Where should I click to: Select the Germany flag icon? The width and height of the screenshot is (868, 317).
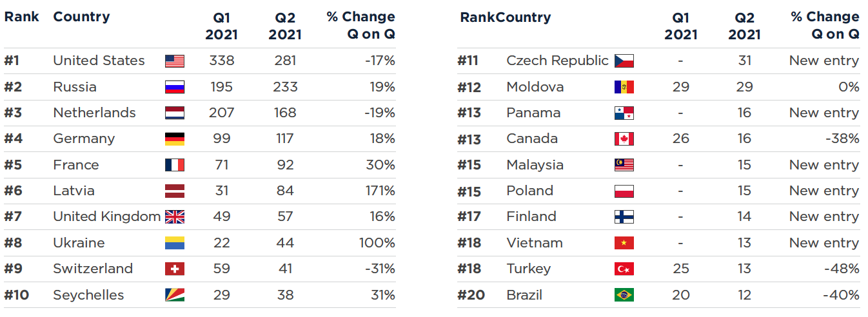[175, 139]
